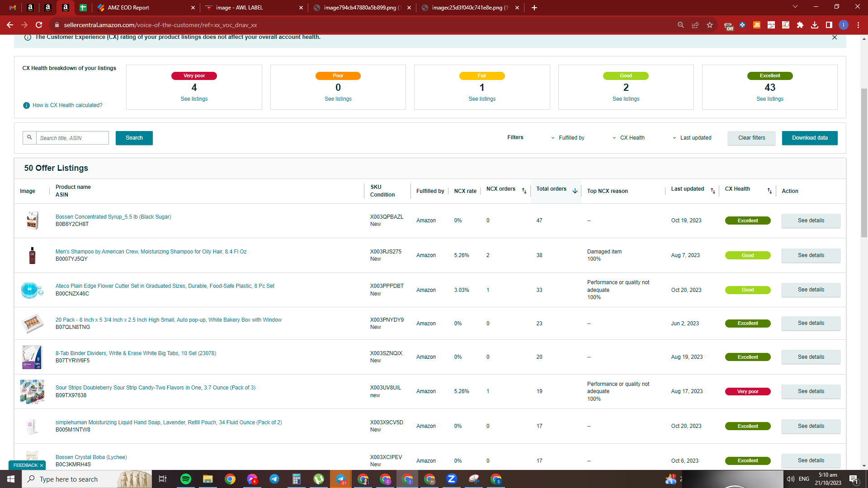Screen dimensions: 868x488
Task: Open the tab search chevron in Chrome
Action: click(795, 7)
